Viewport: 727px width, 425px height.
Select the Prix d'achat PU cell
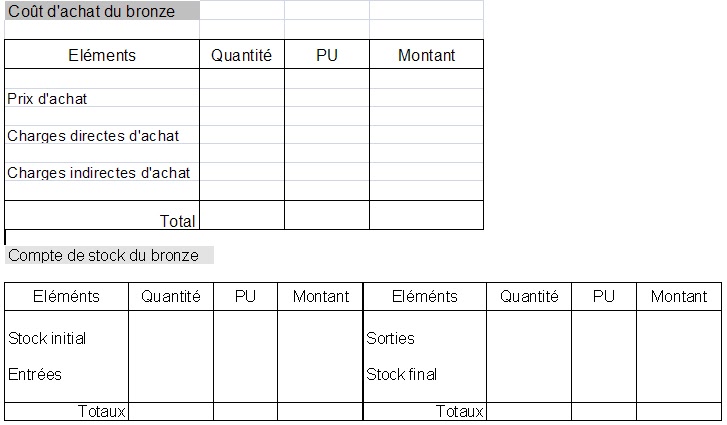(x=326, y=98)
